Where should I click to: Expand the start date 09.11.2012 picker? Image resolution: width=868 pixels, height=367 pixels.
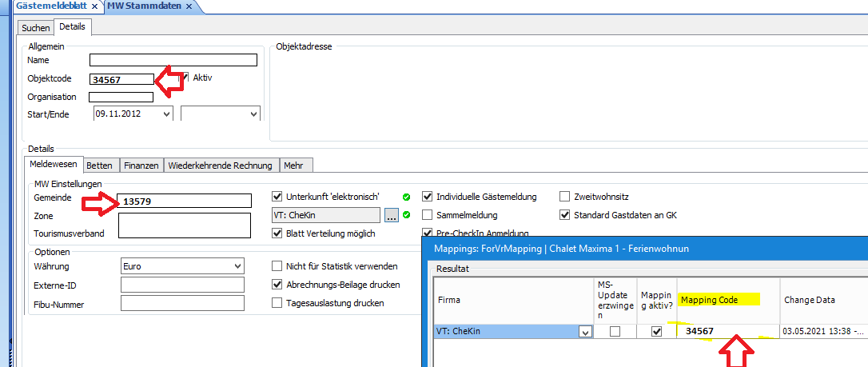(166, 114)
